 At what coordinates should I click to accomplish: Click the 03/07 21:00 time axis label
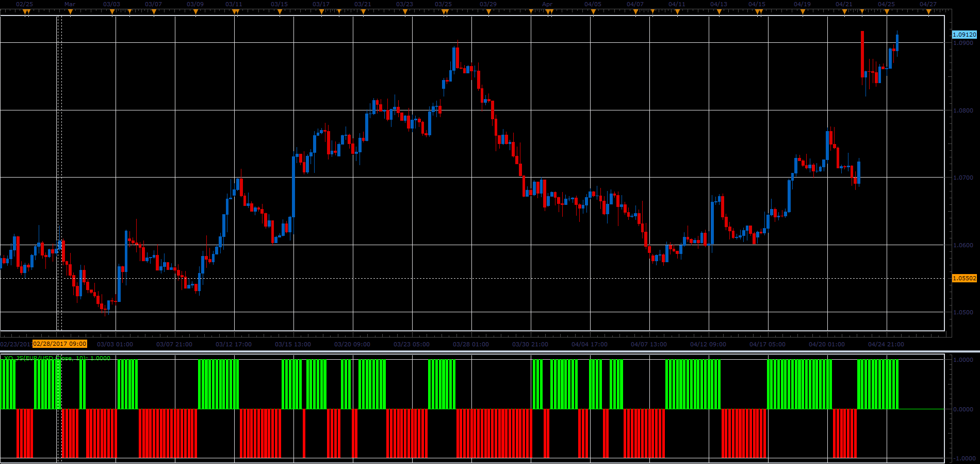(174, 344)
